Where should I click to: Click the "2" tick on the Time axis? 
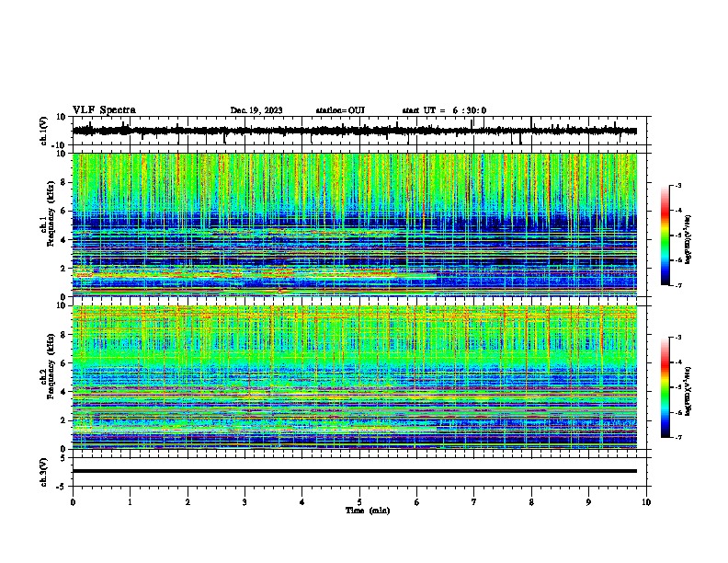[188, 502]
